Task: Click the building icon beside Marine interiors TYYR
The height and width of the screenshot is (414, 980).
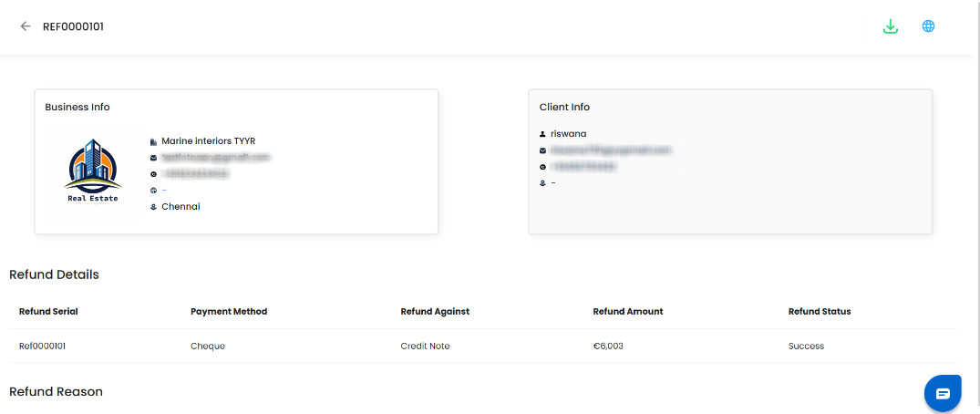Action: [x=153, y=142]
